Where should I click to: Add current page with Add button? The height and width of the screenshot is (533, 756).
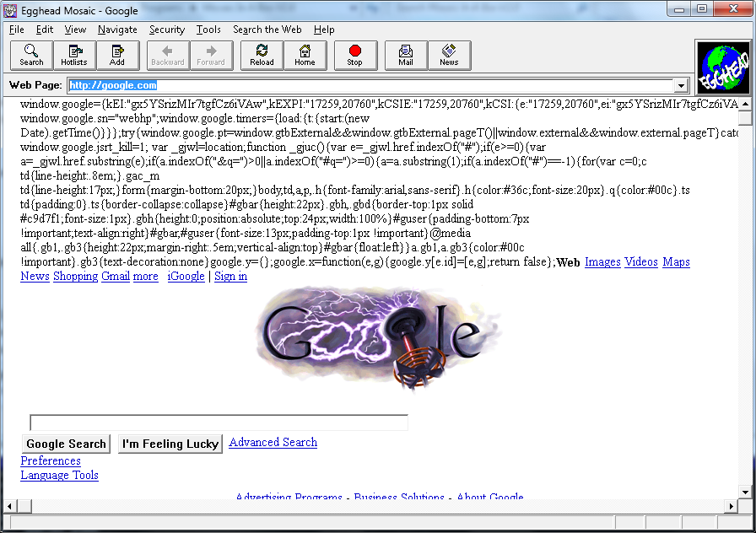click(117, 56)
